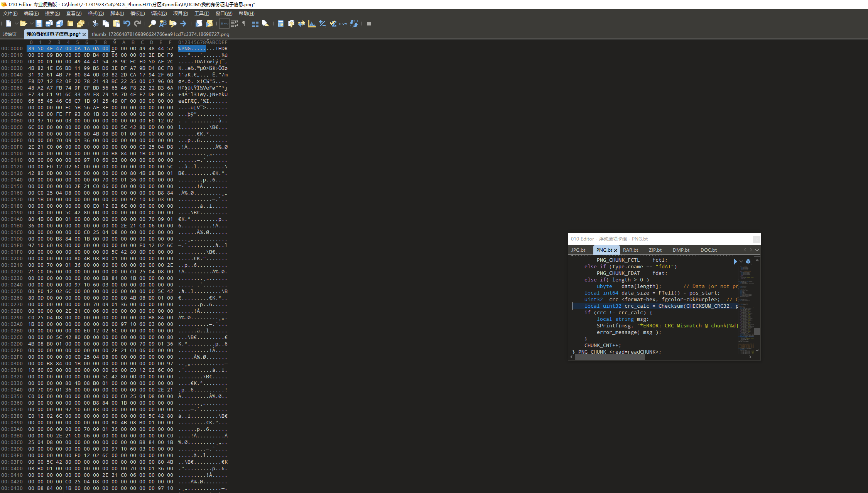Open the 模板(L) menu

(x=138, y=14)
